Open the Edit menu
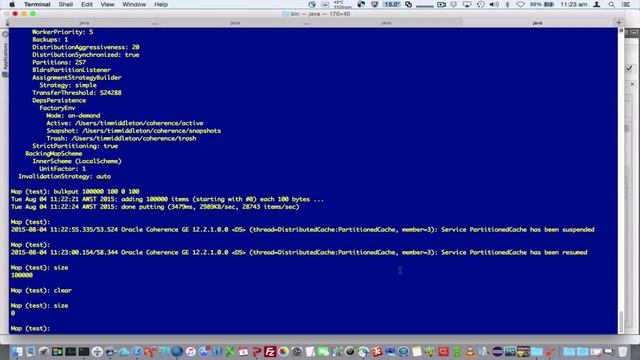 pyautogui.click(x=87, y=4)
